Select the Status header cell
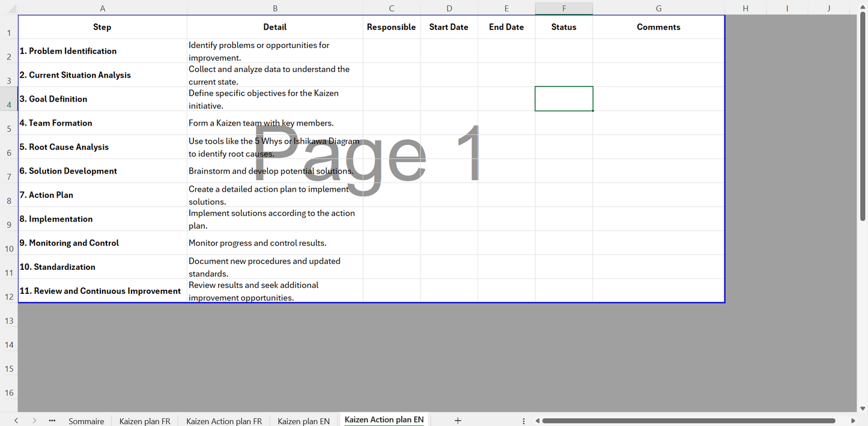Image resolution: width=868 pixels, height=426 pixels. 563,27
